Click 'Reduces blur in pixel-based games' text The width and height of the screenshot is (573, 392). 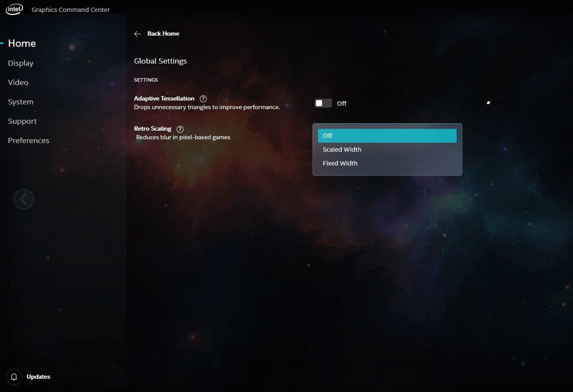coord(183,137)
